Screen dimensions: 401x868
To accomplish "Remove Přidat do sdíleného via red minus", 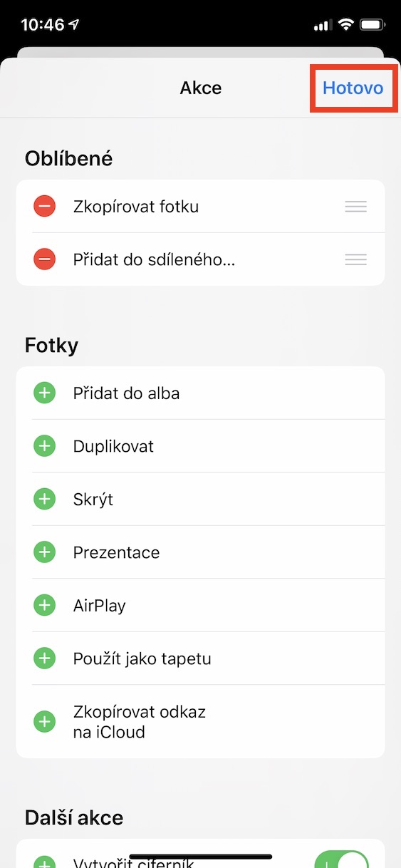I will [x=44, y=259].
